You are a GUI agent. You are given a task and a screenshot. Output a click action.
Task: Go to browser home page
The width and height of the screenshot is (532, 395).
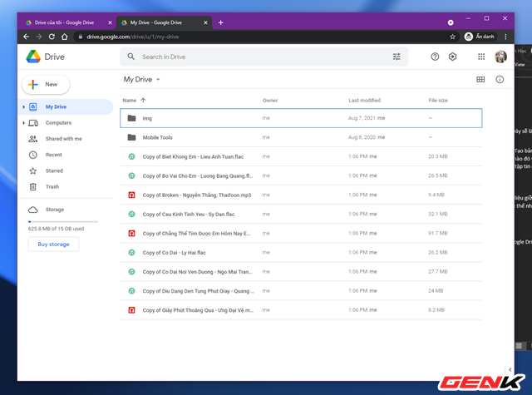coord(65,37)
